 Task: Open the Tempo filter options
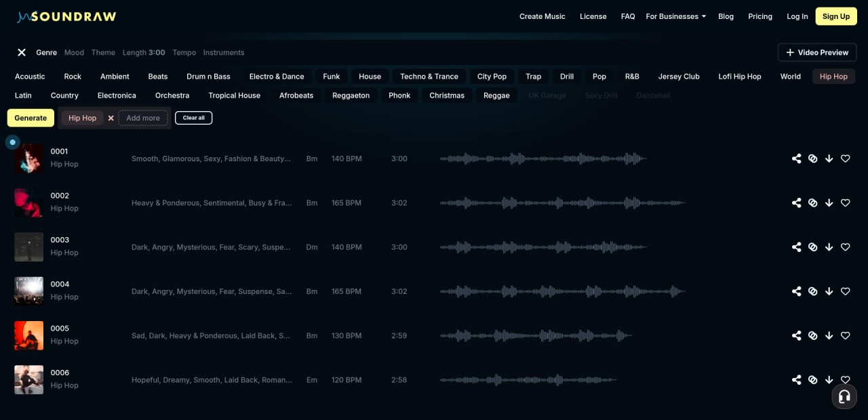tap(184, 52)
